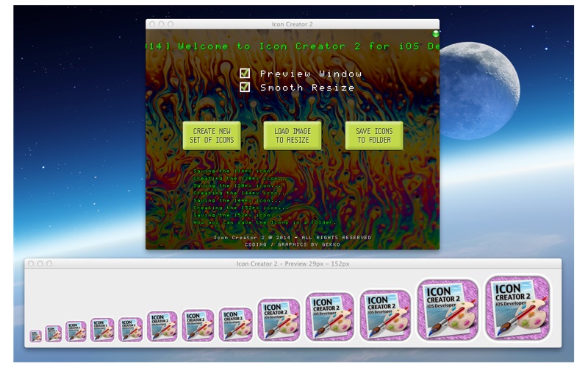This screenshot has width=588, height=368.
Task: Select the fifth-largest preview icon
Action: coord(279,320)
